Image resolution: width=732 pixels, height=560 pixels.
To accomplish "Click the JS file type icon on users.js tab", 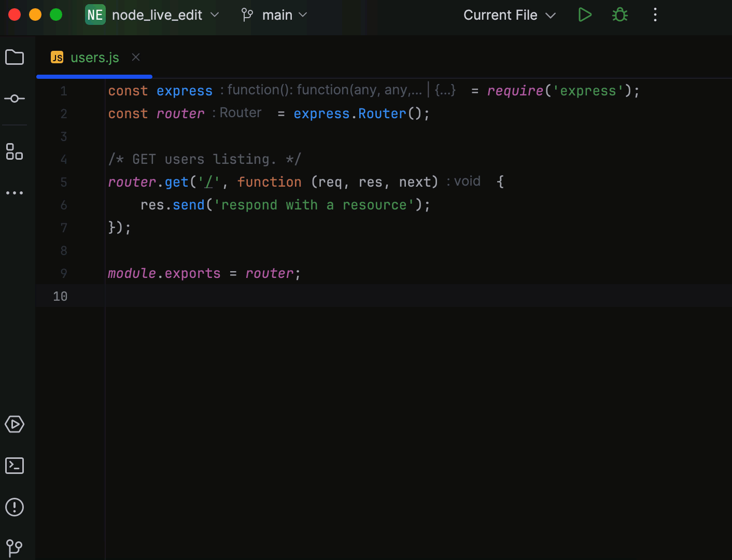I will (58, 57).
